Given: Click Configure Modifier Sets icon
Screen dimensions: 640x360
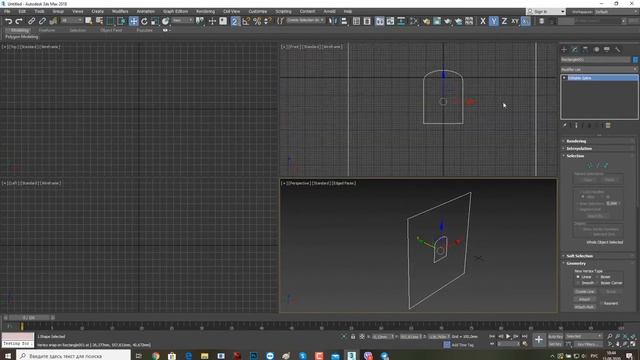Looking at the screenshot, I should (608, 126).
